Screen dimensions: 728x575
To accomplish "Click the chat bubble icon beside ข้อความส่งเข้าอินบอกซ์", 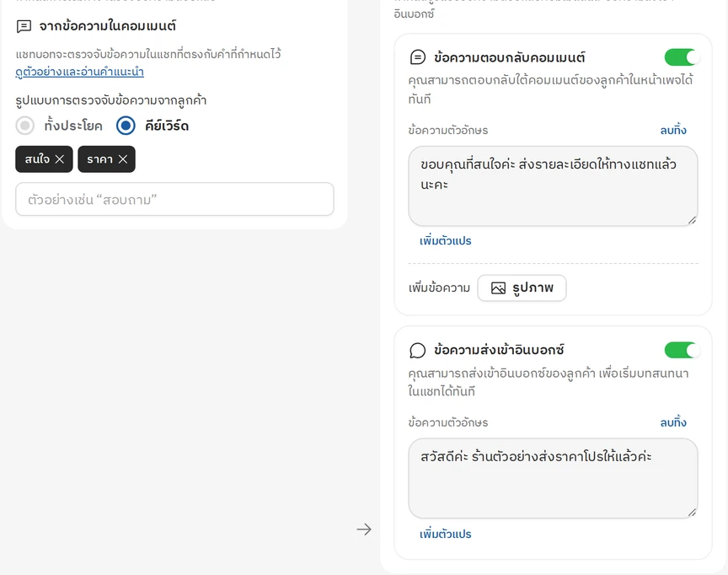I will click(417, 350).
